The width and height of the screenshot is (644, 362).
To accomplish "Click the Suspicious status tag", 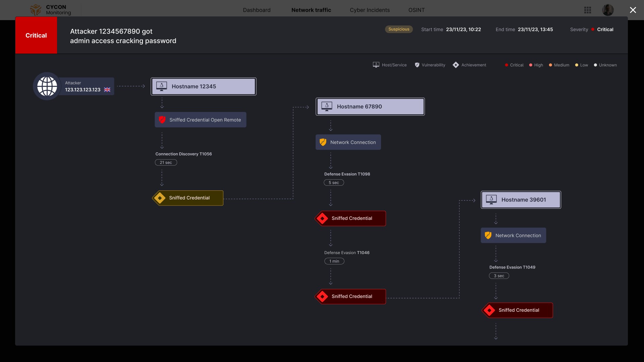I will [x=399, y=29].
